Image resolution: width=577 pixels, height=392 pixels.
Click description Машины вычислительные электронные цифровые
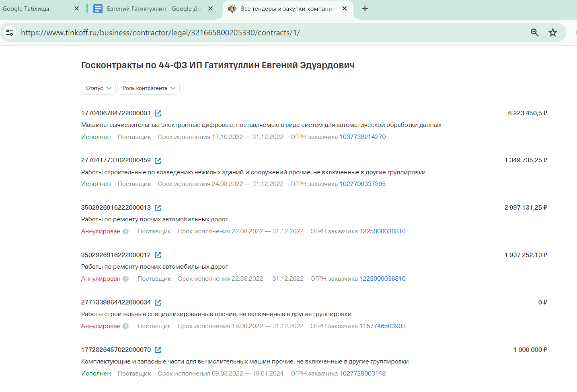[x=261, y=125]
